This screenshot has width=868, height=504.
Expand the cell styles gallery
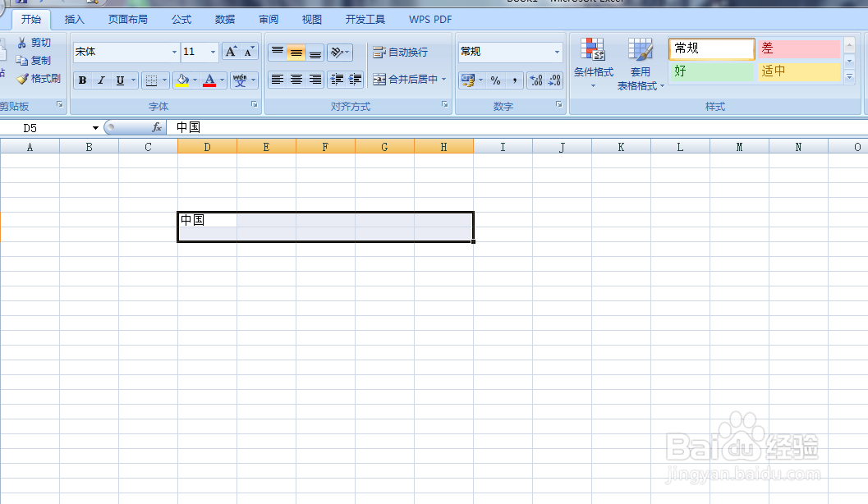[850, 77]
